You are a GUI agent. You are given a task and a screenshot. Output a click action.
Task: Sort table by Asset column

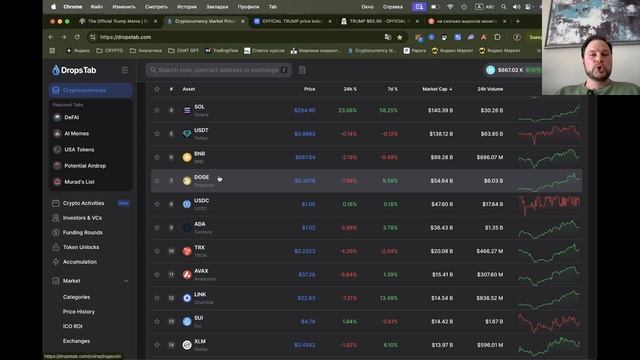189,89
